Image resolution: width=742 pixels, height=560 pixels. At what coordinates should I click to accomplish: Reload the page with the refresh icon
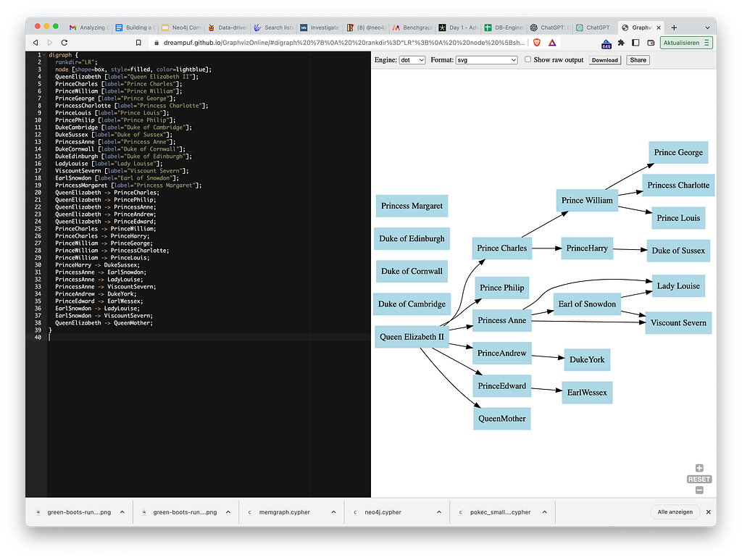tap(64, 43)
